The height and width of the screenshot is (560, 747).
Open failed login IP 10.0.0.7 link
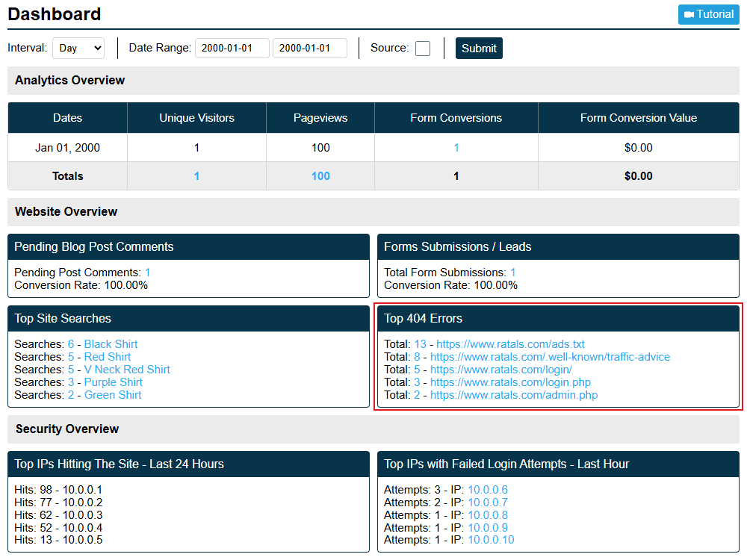coord(488,503)
